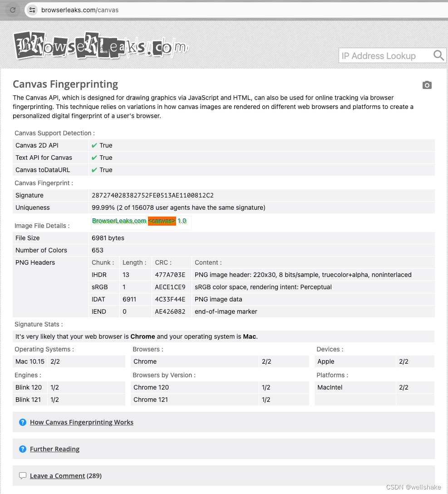Open the How Canvas Fingerprinting Works link
The height and width of the screenshot is (494, 448).
[x=82, y=422]
